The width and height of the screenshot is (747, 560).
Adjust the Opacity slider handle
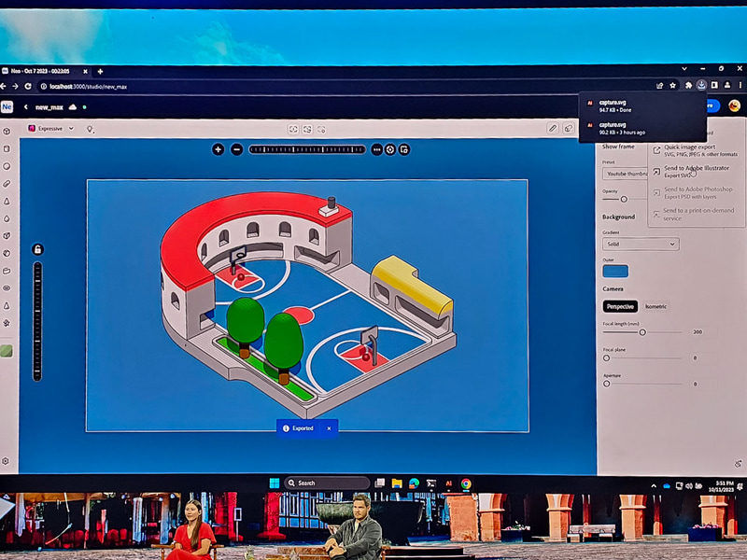[624, 199]
